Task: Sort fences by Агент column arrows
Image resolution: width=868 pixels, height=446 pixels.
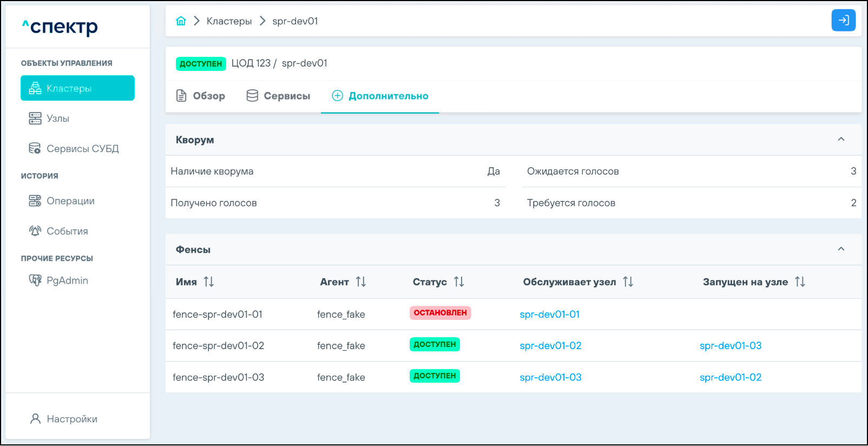Action: click(x=361, y=282)
